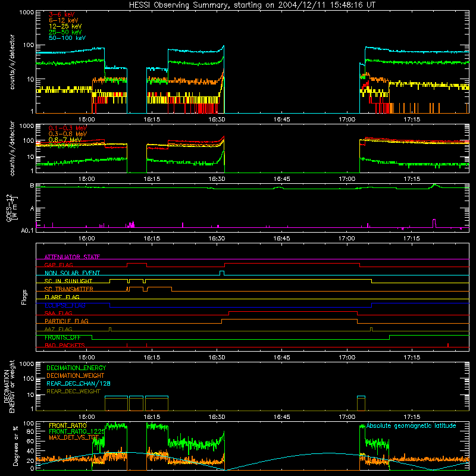Select the FLARE_FLAG label
The width and height of the screenshot is (476, 476).
click(x=62, y=297)
